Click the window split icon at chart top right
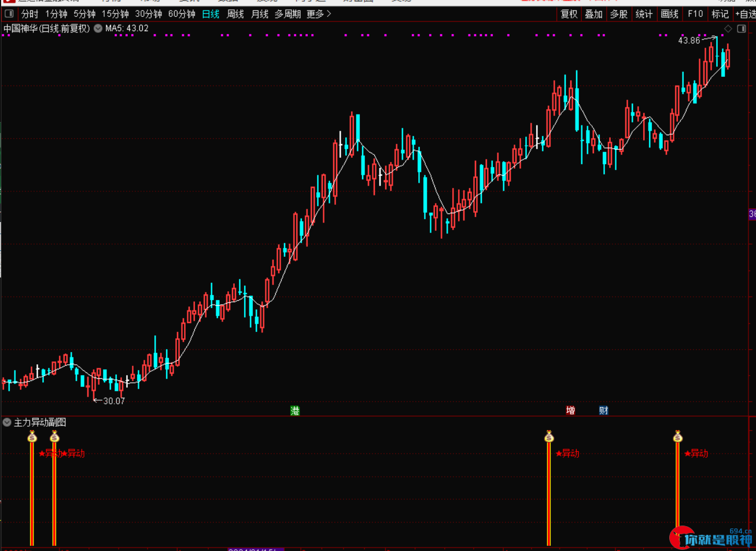The width and height of the screenshot is (756, 551). pyautogui.click(x=743, y=28)
